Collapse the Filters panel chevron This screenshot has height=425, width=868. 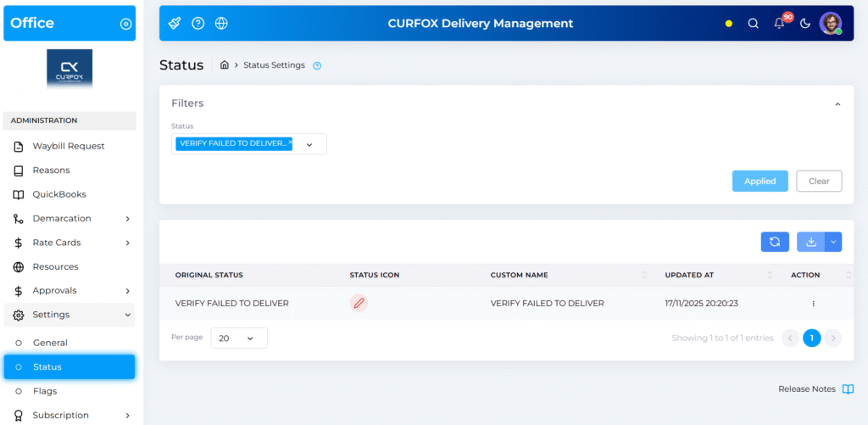pos(837,104)
